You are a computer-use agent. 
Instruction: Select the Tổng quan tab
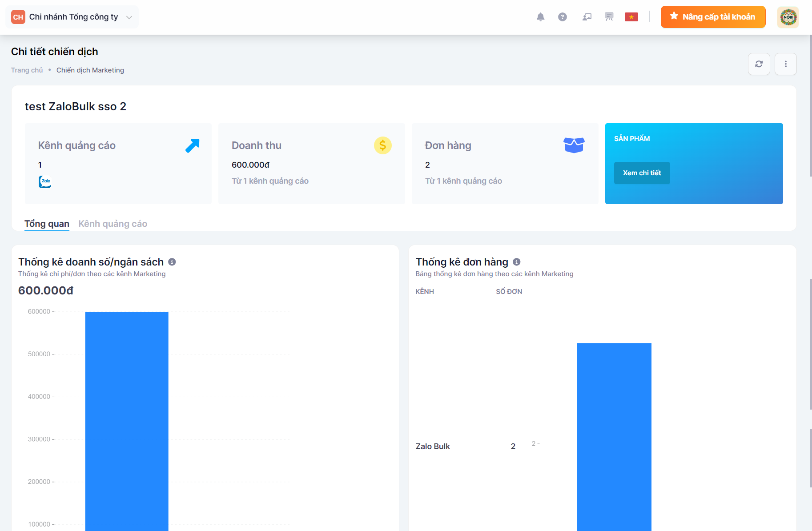tap(47, 224)
